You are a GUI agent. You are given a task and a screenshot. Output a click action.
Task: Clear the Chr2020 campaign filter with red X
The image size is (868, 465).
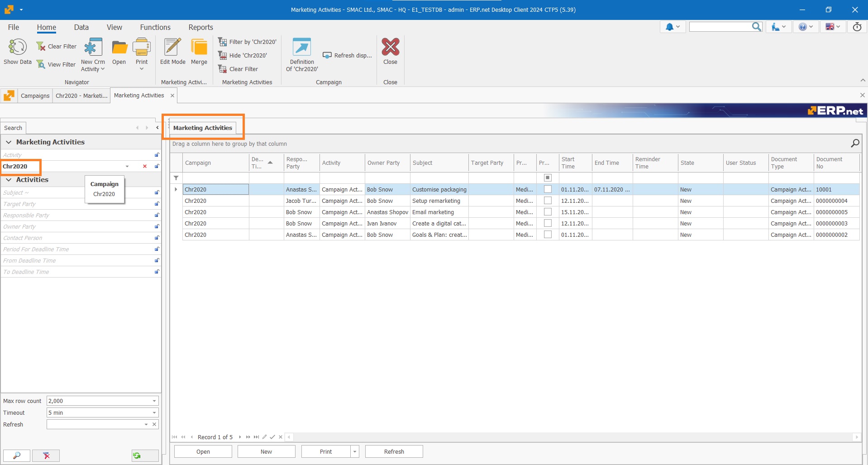coord(145,166)
